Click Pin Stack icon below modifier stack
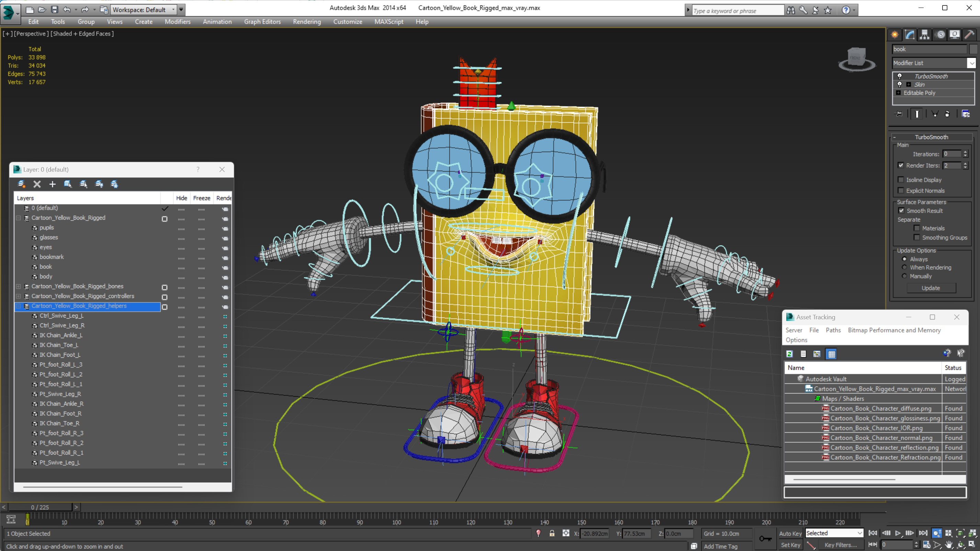This screenshot has width=980, height=551. point(899,114)
